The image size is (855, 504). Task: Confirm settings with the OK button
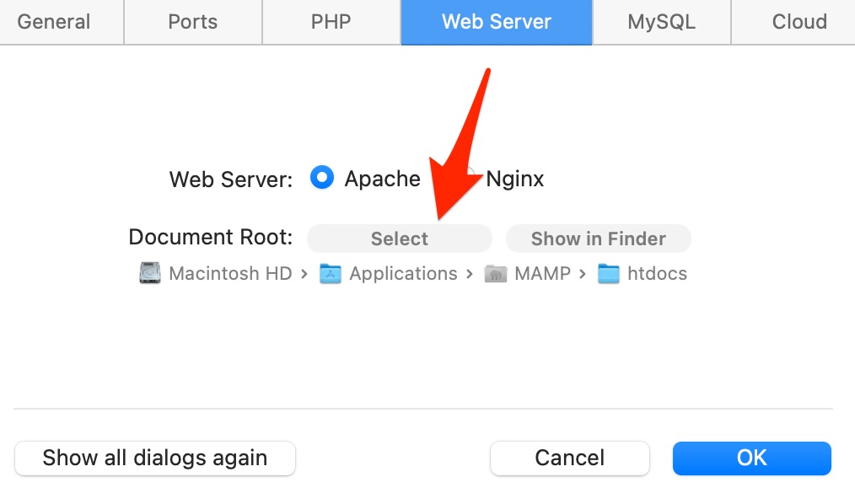pyautogui.click(x=751, y=458)
